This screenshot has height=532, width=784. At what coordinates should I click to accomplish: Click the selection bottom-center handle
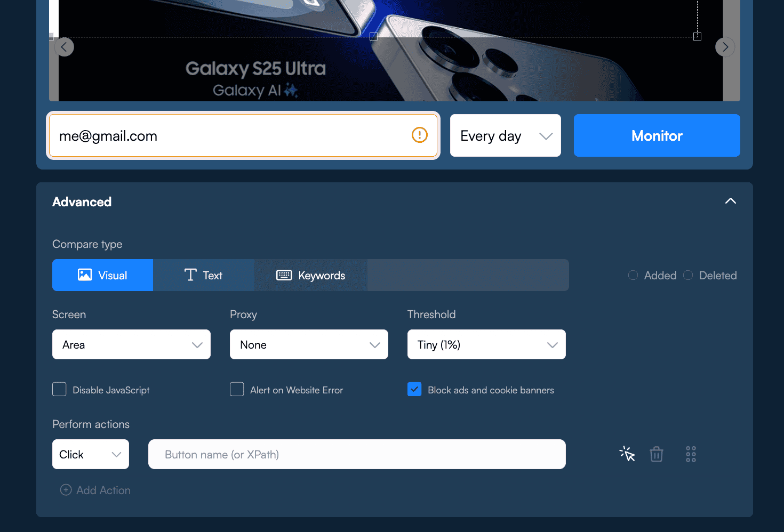click(373, 36)
